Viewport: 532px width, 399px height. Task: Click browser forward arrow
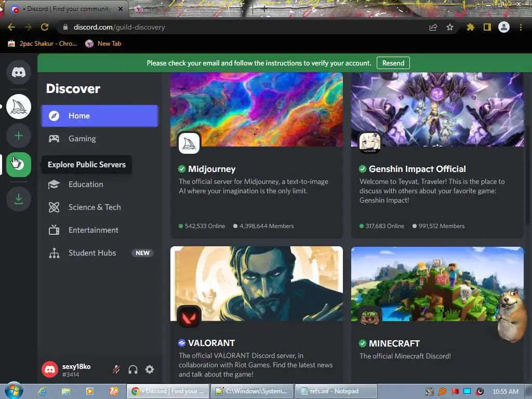[x=28, y=27]
